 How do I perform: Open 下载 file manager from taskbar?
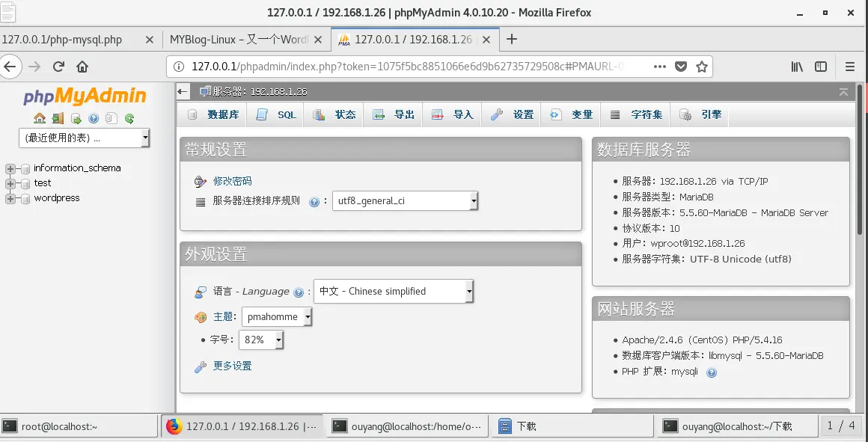click(x=573, y=426)
